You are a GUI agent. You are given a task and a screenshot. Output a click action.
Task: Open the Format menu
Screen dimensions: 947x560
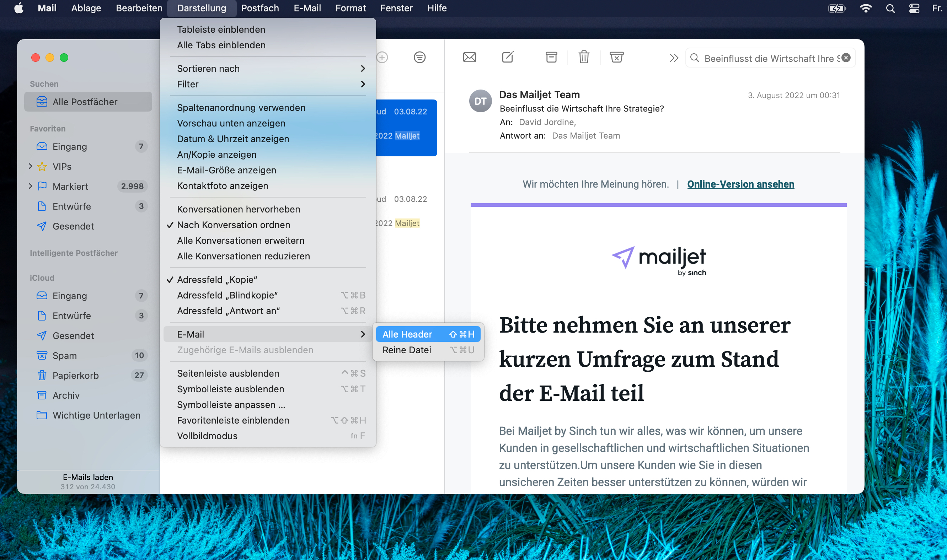point(350,8)
